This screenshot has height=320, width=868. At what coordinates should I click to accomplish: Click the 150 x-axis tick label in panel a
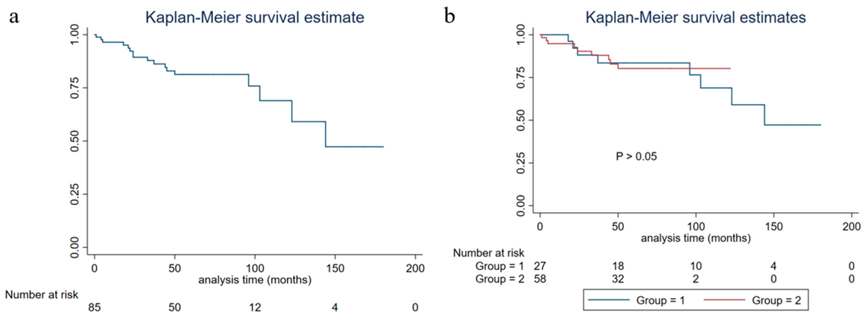pyautogui.click(x=335, y=268)
